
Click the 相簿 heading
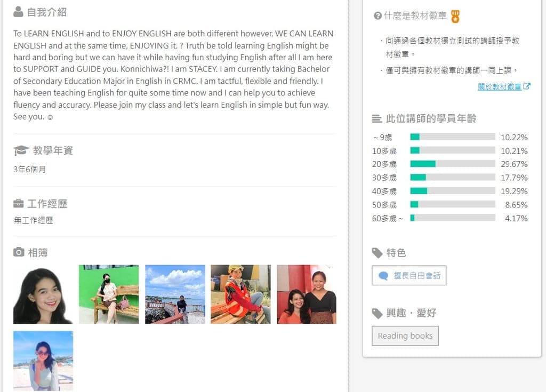click(x=38, y=253)
